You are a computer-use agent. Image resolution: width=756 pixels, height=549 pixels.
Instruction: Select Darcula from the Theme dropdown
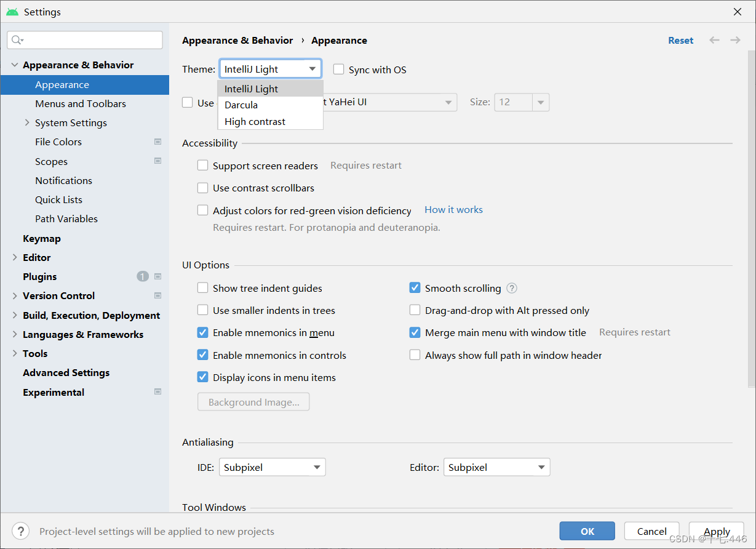(241, 105)
